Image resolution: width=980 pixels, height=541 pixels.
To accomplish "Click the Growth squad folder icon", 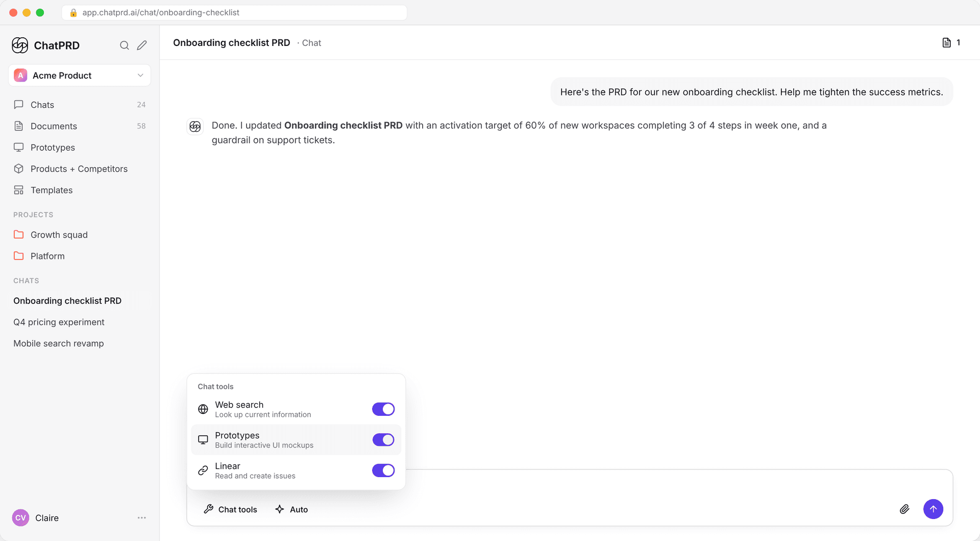I will tap(19, 234).
